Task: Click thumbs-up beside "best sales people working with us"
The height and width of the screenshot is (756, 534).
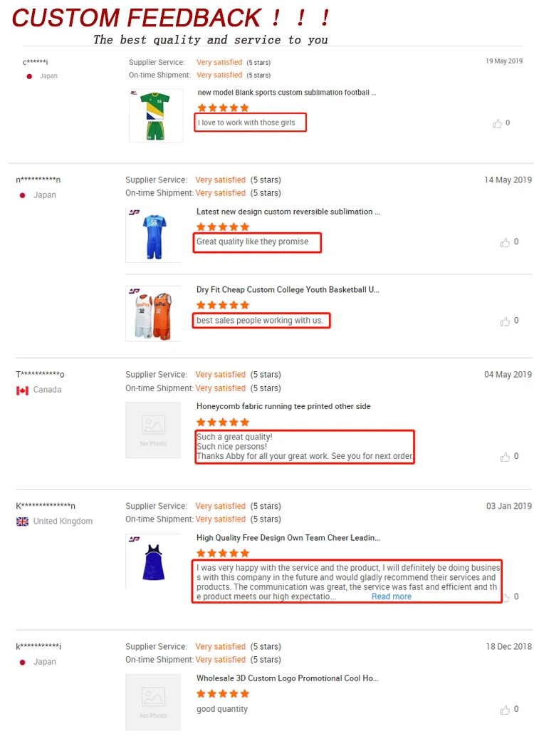Action: pos(505,321)
